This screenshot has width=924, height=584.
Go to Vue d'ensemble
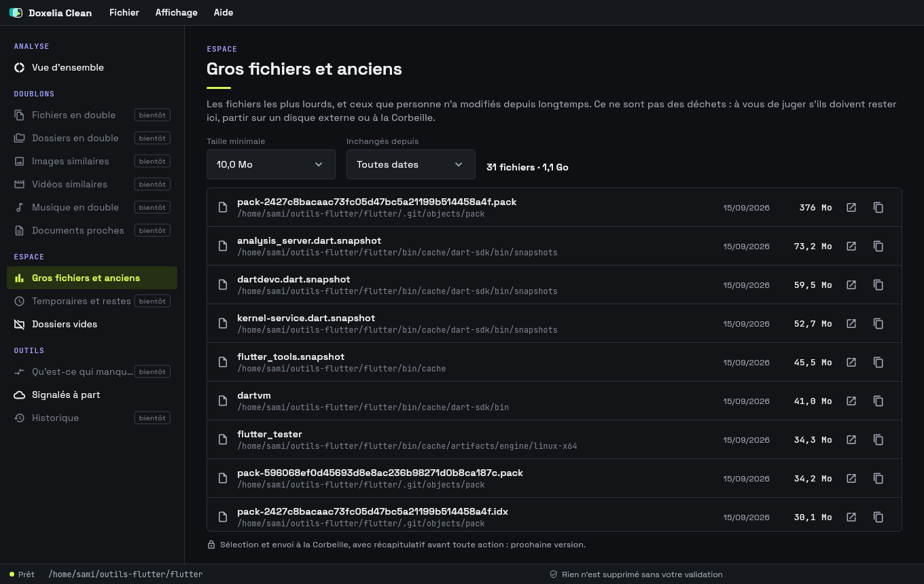(92, 67)
